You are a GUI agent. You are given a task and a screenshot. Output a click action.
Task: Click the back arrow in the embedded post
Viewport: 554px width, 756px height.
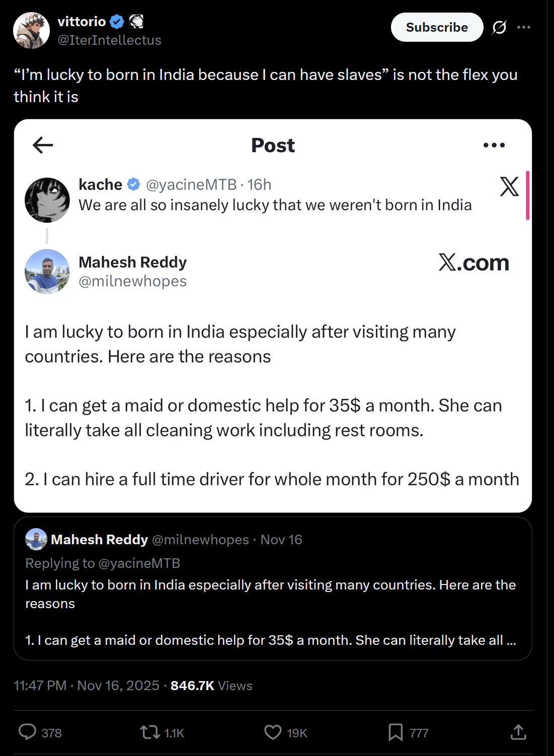43,145
